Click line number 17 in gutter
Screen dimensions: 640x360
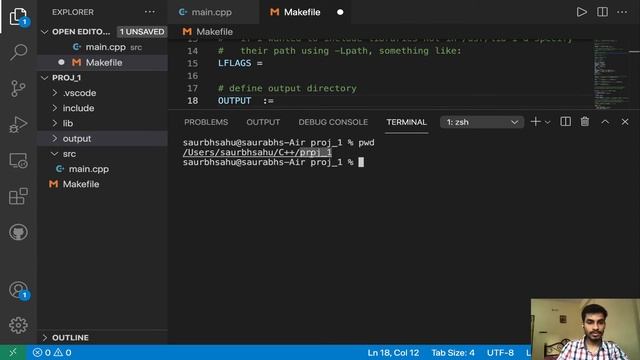[x=192, y=88]
